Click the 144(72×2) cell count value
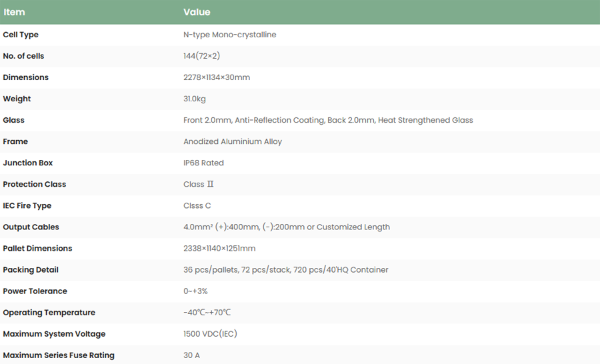 (201, 56)
